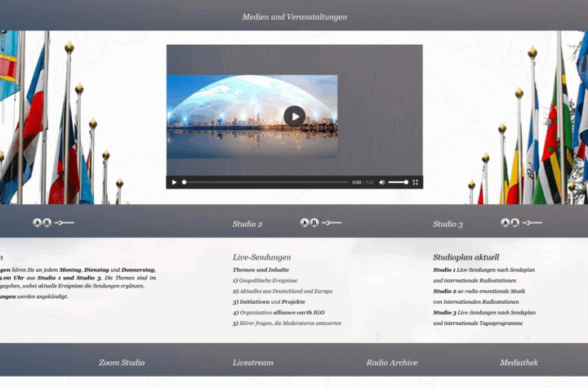
Task: Navigate to the Mediathek
Action: (x=523, y=362)
